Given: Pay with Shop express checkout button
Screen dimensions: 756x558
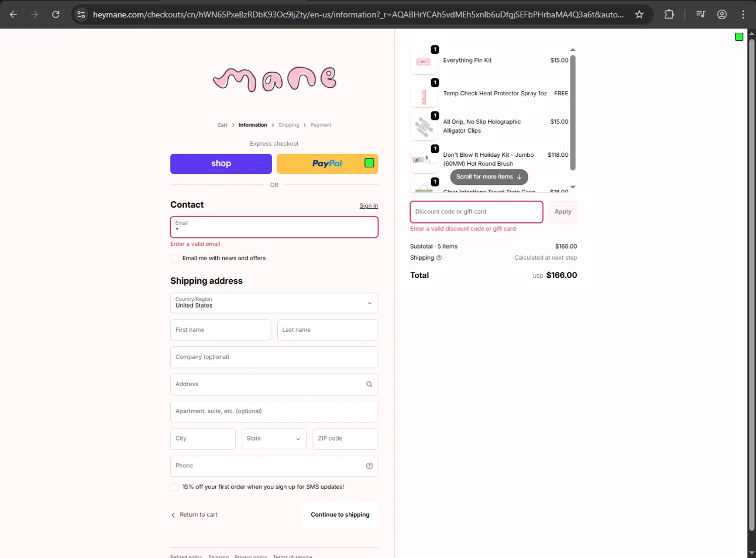Looking at the screenshot, I should click(x=221, y=164).
